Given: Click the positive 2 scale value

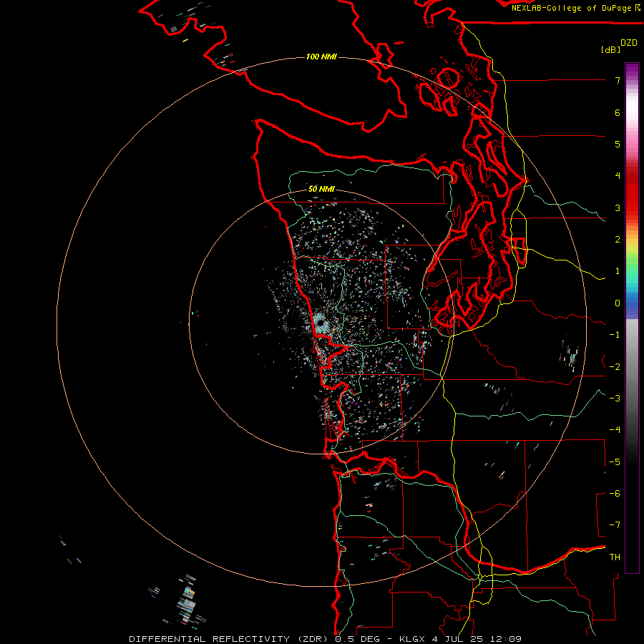Looking at the screenshot, I should click(618, 240).
